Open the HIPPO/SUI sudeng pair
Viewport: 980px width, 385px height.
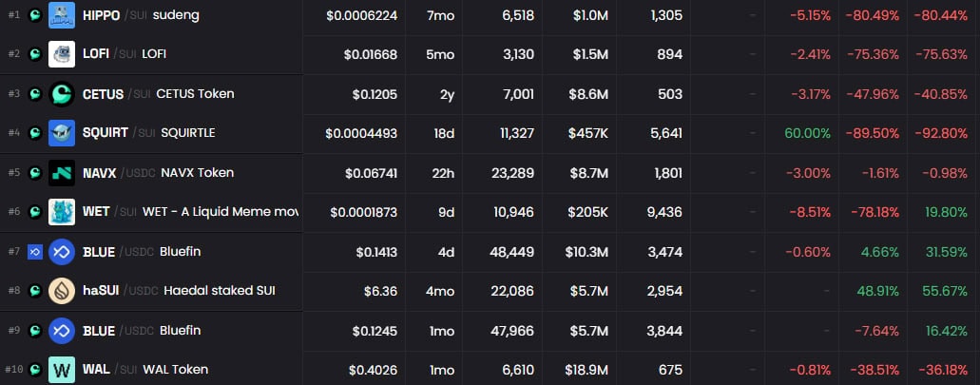point(151,15)
